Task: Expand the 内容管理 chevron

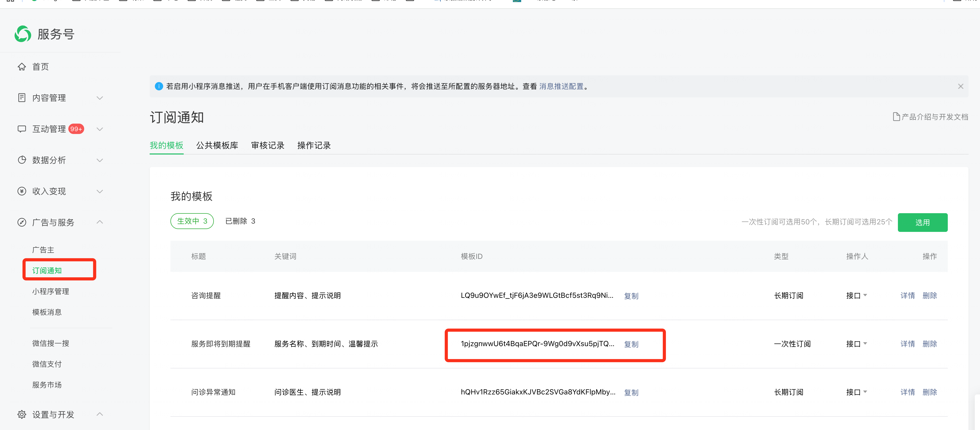Action: tap(100, 98)
